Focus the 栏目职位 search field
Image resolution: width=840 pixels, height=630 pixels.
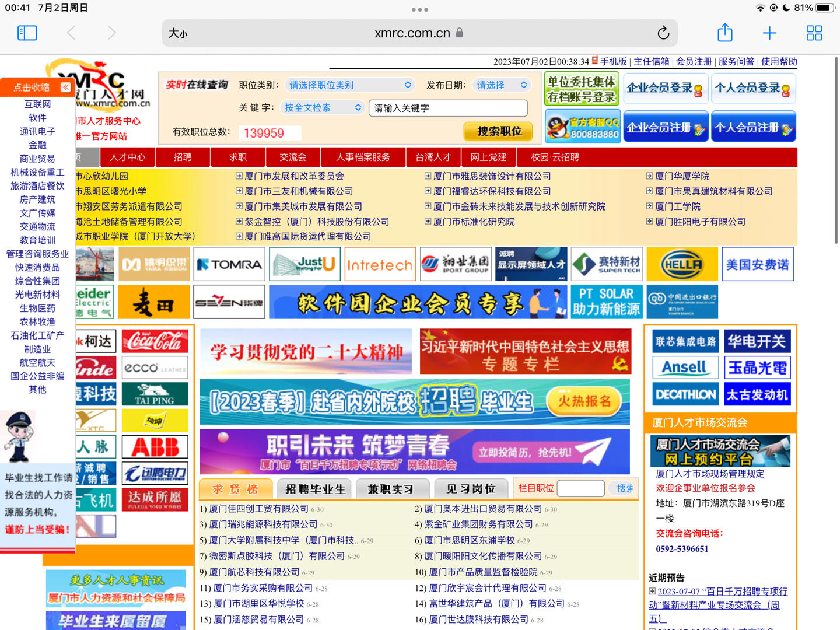click(580, 488)
